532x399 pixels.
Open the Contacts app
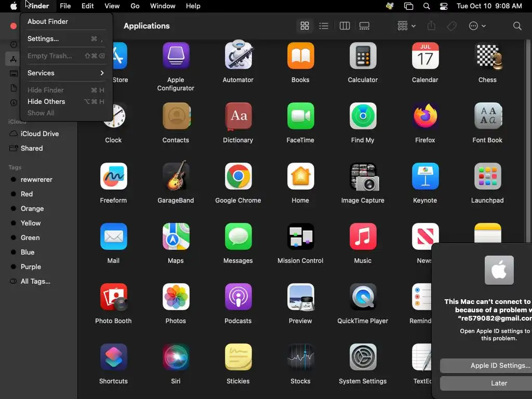pos(176,116)
